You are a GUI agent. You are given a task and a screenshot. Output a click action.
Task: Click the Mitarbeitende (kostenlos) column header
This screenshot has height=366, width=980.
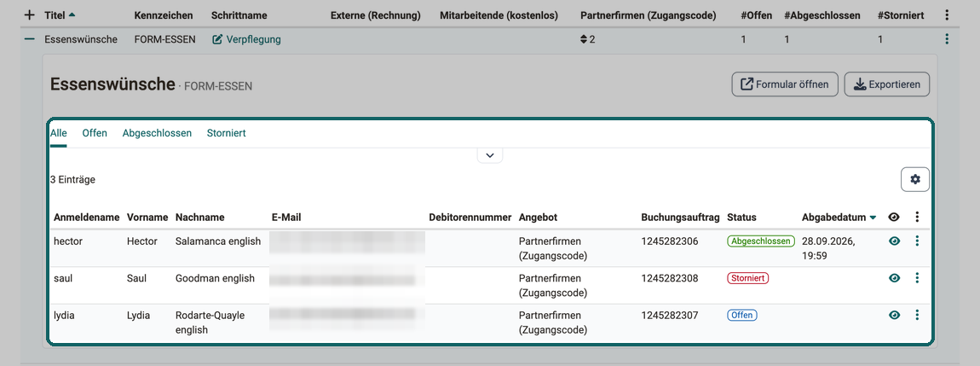pyautogui.click(x=499, y=15)
